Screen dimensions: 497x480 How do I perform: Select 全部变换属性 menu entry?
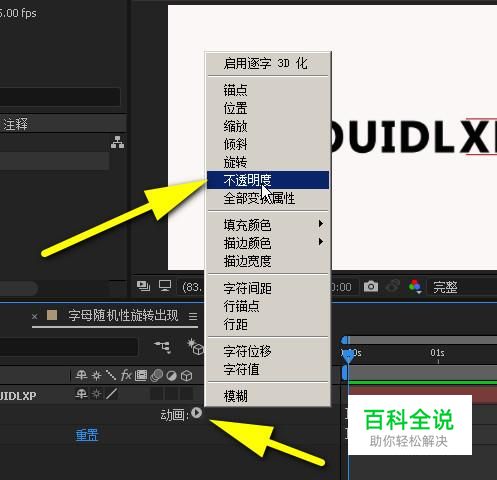(268, 198)
